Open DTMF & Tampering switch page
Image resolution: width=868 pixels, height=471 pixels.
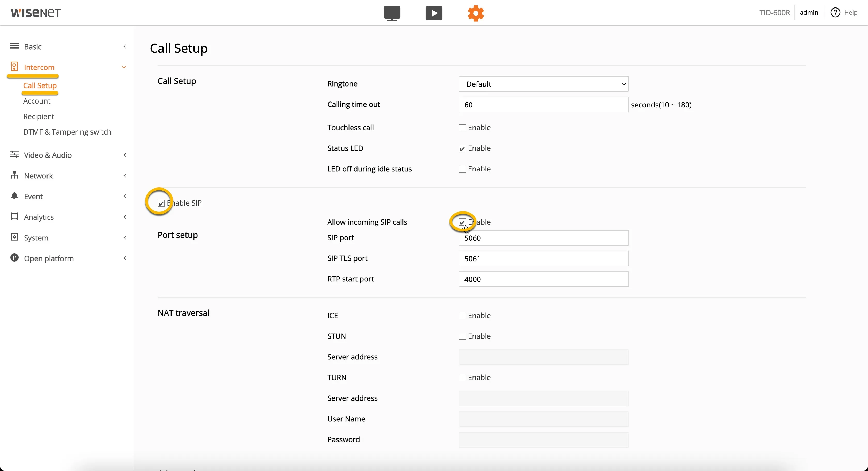click(x=67, y=132)
